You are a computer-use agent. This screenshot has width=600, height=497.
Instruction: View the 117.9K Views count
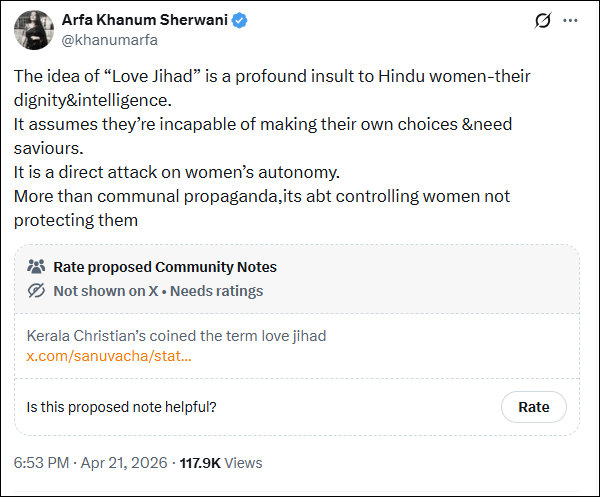pyautogui.click(x=220, y=463)
